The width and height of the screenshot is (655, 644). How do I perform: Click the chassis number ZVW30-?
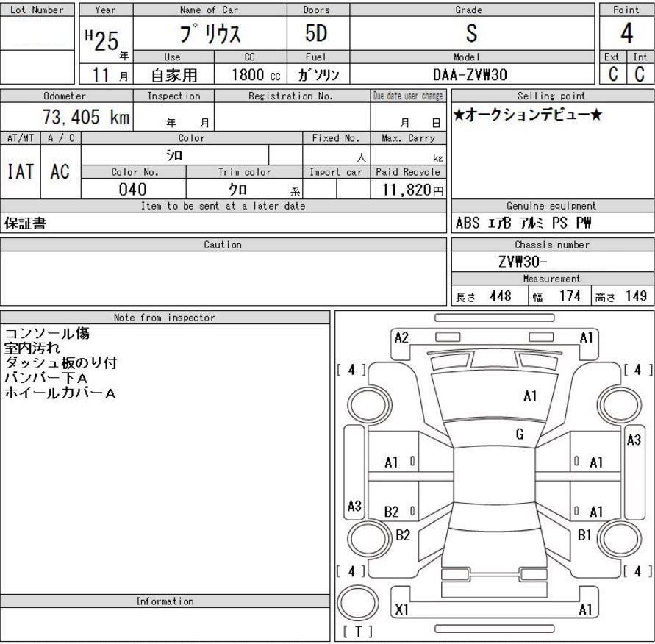click(522, 262)
